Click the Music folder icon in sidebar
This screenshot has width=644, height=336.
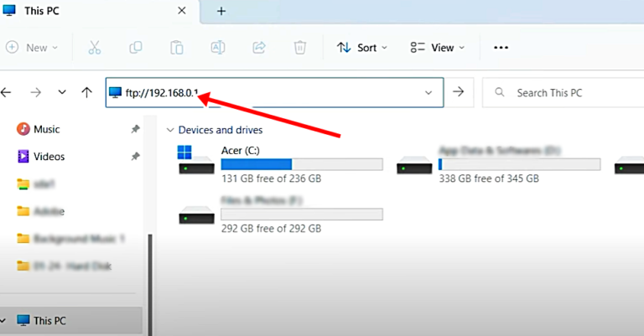[x=23, y=129]
